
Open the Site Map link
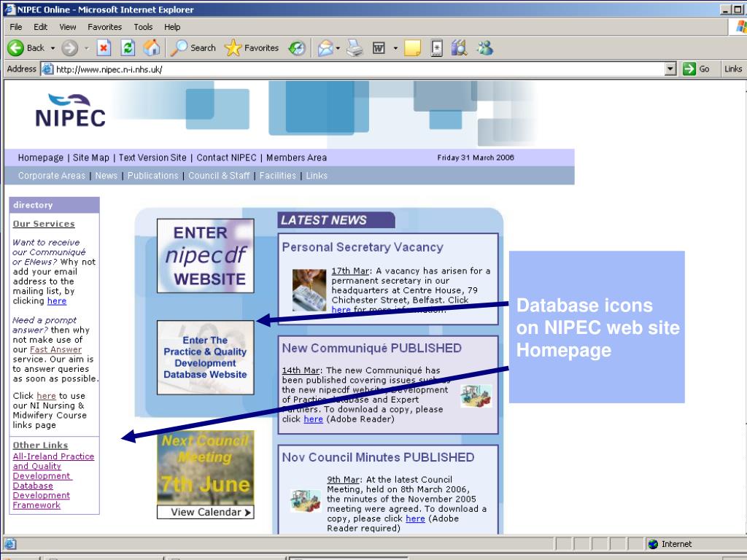91,157
